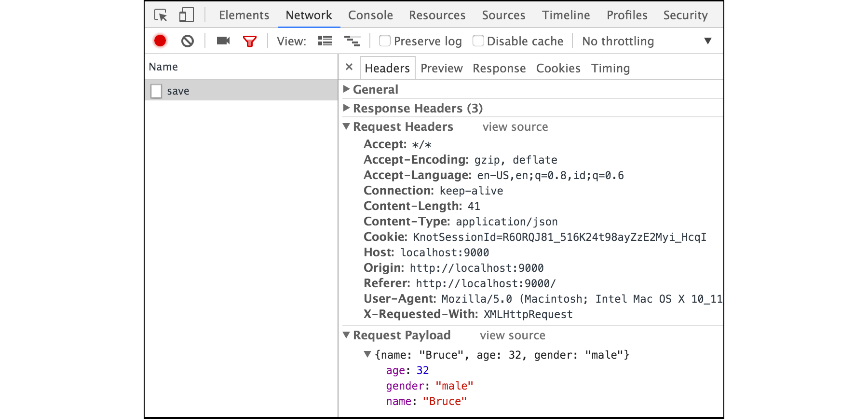Close the request details pane
Image resolution: width=868 pixels, height=419 pixels.
click(349, 67)
